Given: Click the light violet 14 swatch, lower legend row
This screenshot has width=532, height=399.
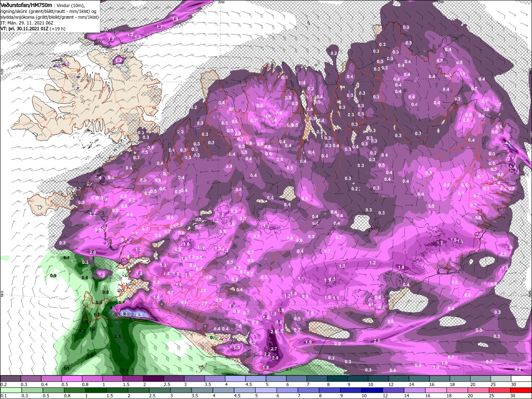Looking at the screenshot, I should [x=415, y=390].
